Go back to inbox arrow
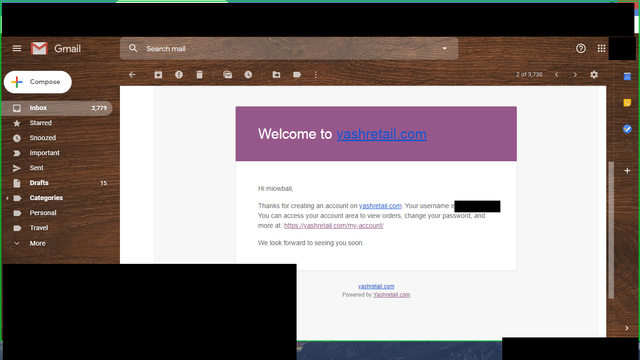Viewport: 640px width, 360px height. coord(132,75)
